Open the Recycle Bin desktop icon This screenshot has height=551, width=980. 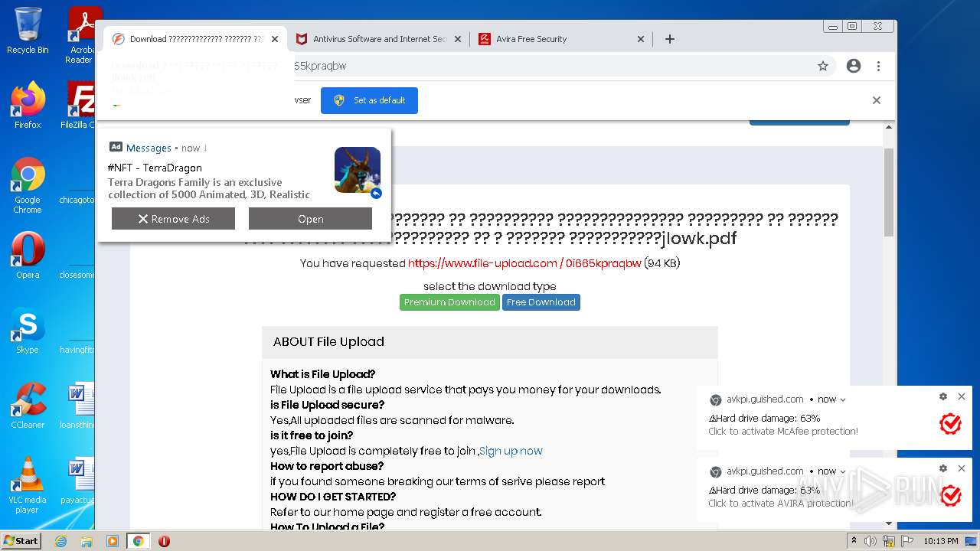click(28, 31)
